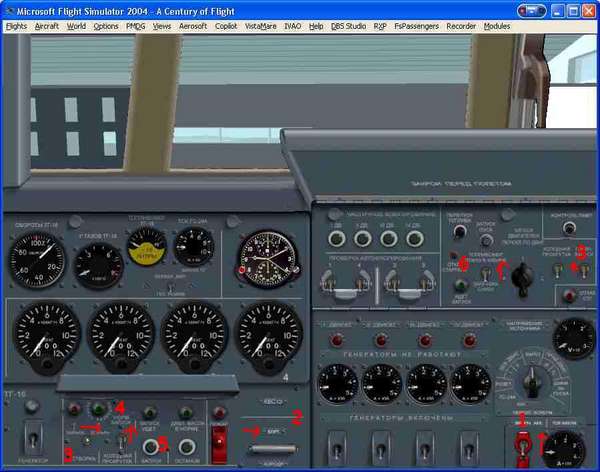Open the VistaMare menu

[x=261, y=26]
